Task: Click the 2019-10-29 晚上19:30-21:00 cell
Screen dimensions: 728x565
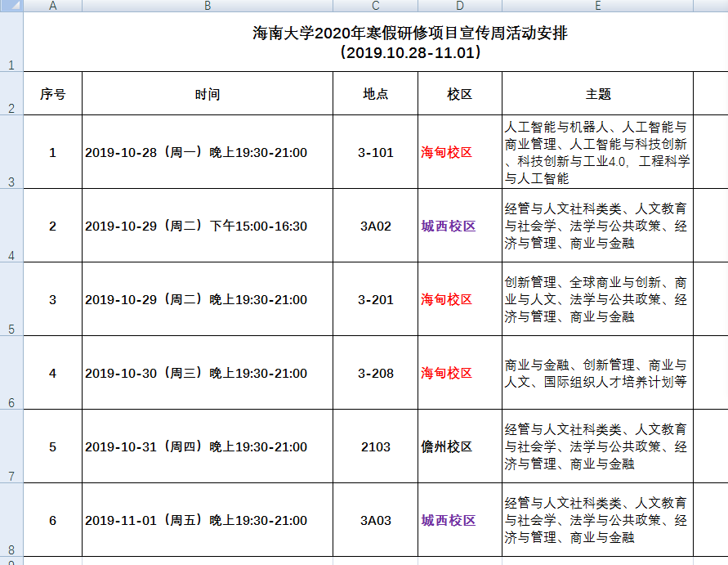Action: (208, 298)
